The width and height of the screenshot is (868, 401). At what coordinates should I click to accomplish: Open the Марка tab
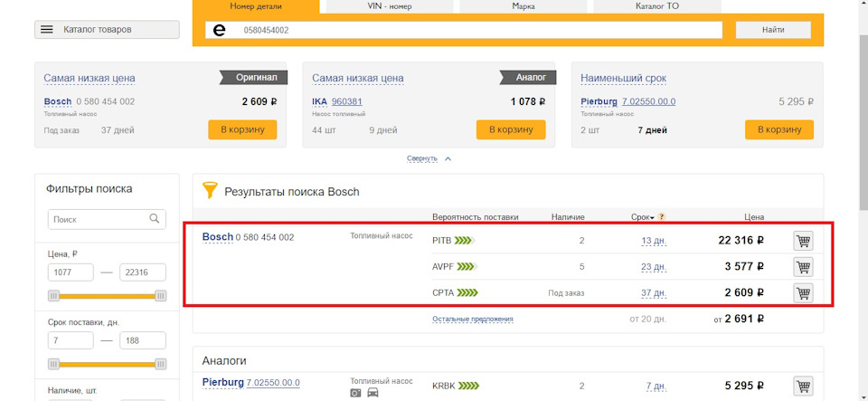(524, 6)
